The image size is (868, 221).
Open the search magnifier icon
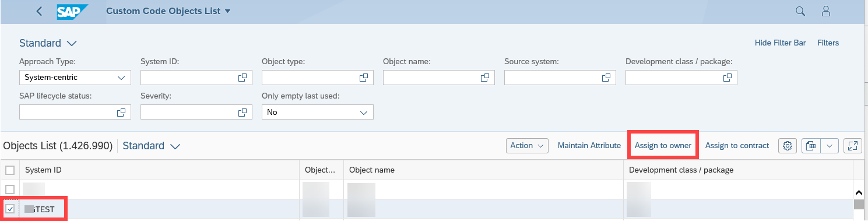tap(800, 11)
